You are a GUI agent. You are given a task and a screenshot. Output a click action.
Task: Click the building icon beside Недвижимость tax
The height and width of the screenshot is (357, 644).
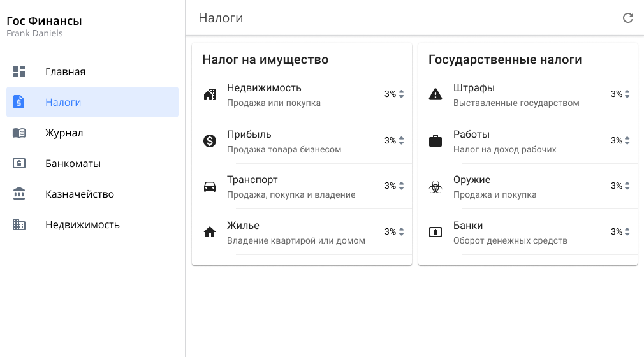(x=210, y=94)
